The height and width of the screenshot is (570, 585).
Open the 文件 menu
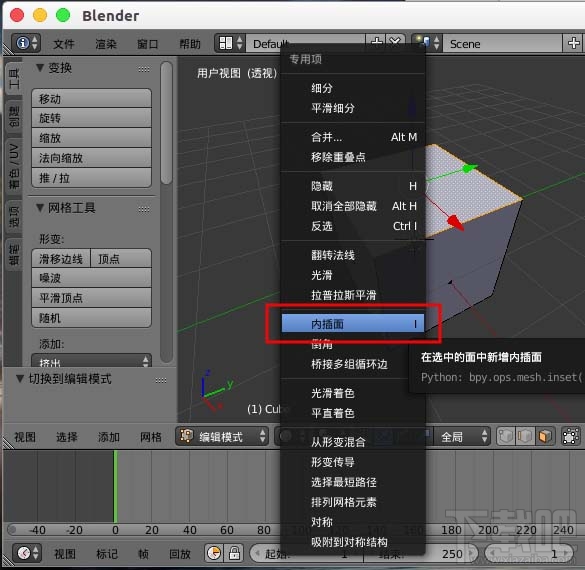coord(64,44)
